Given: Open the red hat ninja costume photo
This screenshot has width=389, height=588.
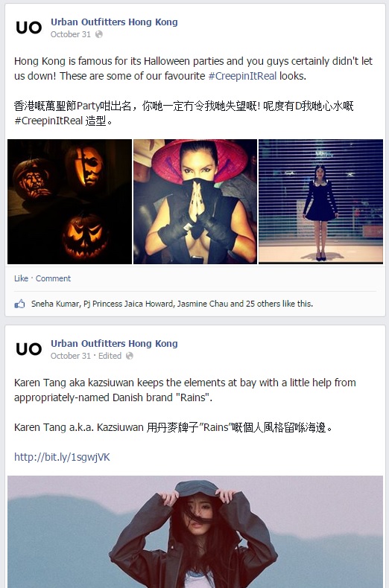Looking at the screenshot, I should click(195, 202).
